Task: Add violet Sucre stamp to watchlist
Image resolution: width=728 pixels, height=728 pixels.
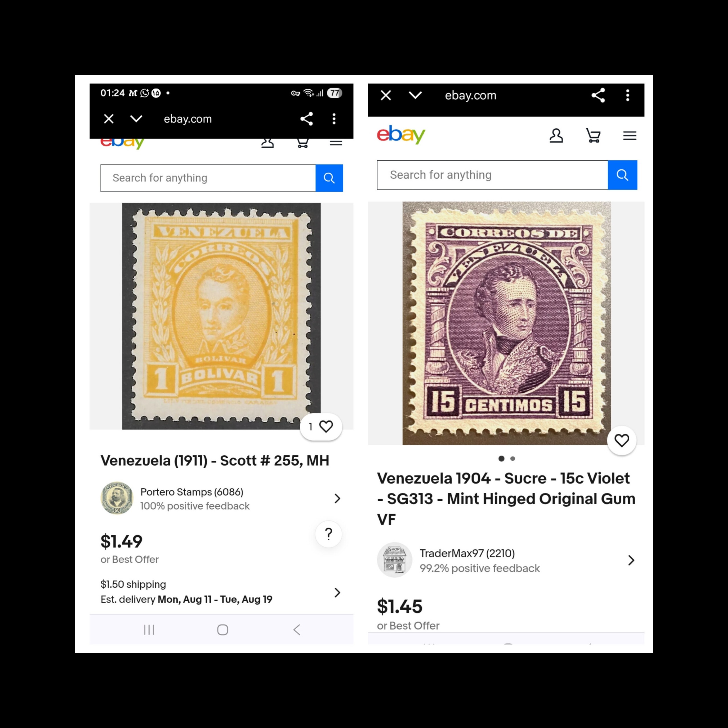Action: coord(622,440)
